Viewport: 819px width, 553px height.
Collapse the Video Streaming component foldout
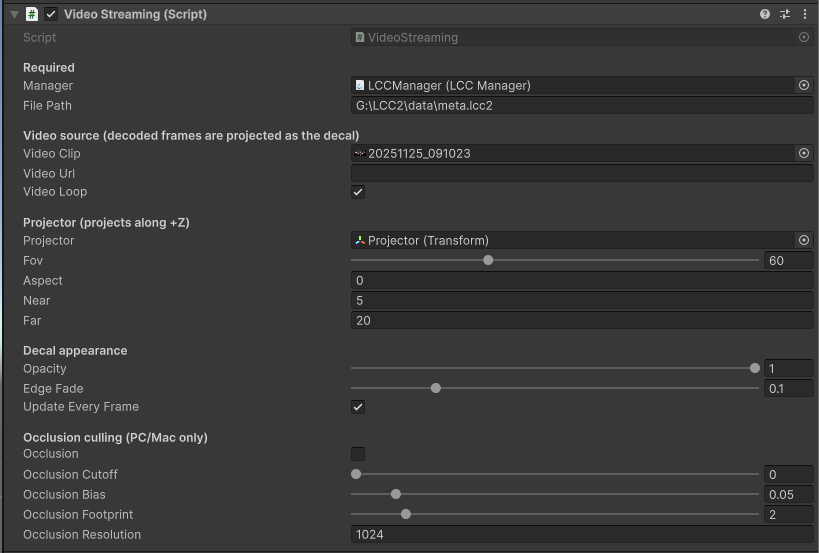click(14, 15)
